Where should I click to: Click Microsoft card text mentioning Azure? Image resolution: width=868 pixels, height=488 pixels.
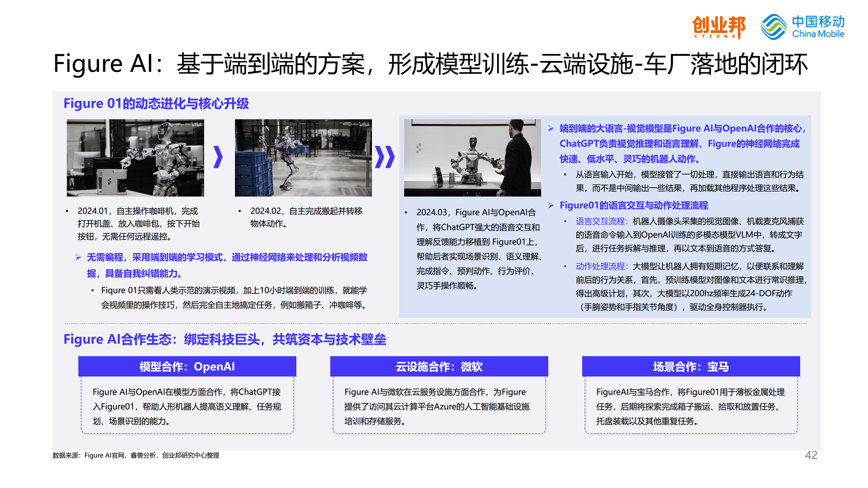(x=437, y=406)
